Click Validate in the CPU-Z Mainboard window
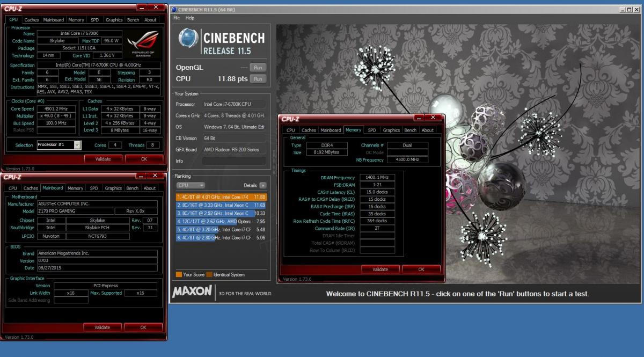 [102, 327]
